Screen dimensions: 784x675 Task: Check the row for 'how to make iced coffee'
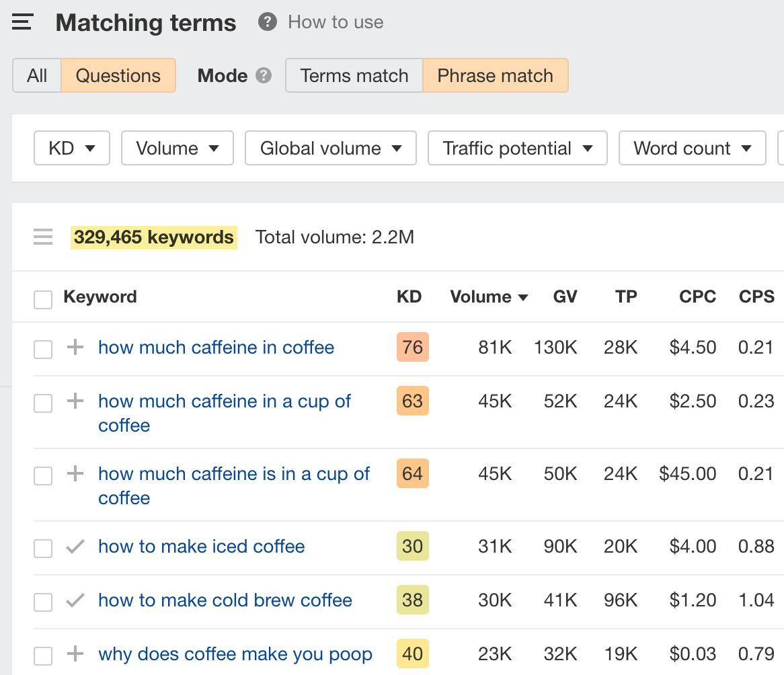pos(42,548)
